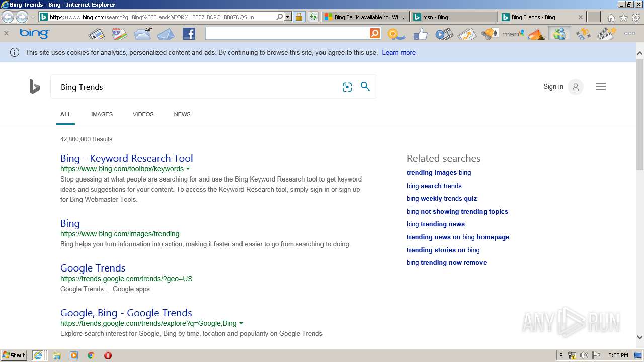644x362 pixels.
Task: Select the IMAGES results tab
Action: pos(102,114)
